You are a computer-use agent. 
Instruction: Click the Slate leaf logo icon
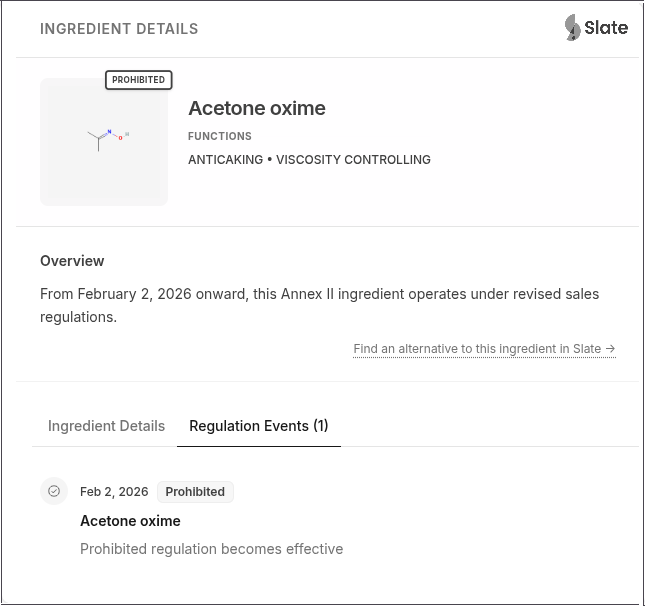point(572,28)
